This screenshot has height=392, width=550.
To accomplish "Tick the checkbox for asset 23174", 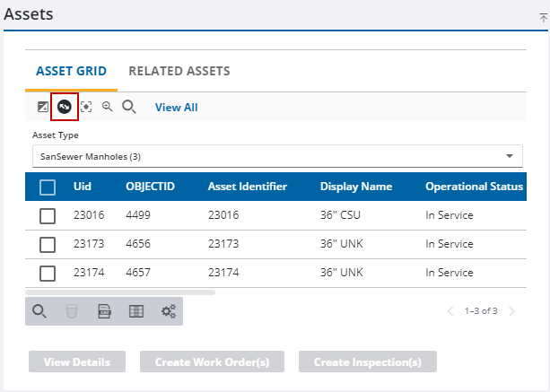I will point(48,273).
